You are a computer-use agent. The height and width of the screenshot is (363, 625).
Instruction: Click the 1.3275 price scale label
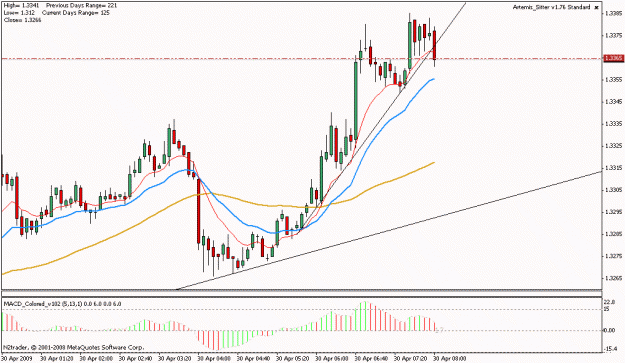pos(613,256)
